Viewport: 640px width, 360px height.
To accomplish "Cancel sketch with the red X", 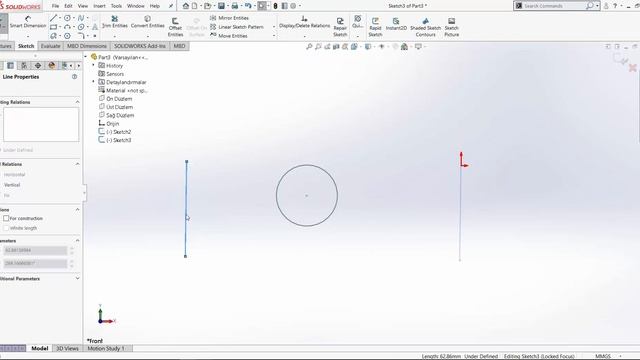I will [x=632, y=67].
